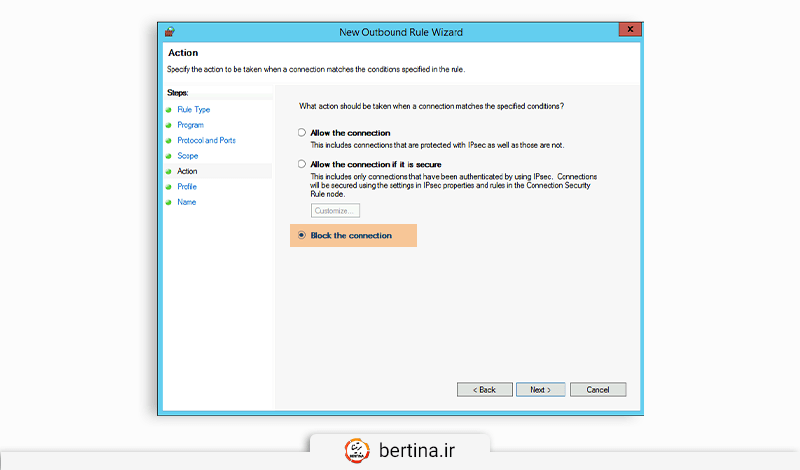This screenshot has height=470, width=800.
Task: Click the firewall wizard title bar icon
Action: coord(172,32)
